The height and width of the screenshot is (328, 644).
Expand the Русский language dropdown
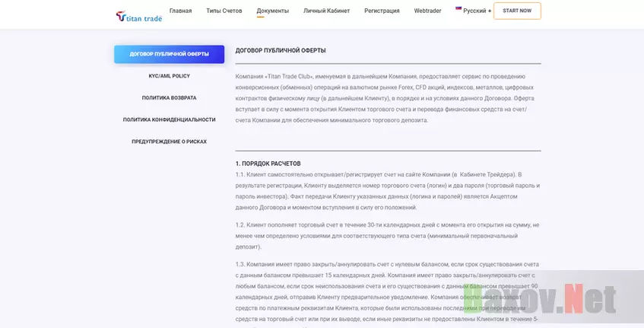coord(477,11)
